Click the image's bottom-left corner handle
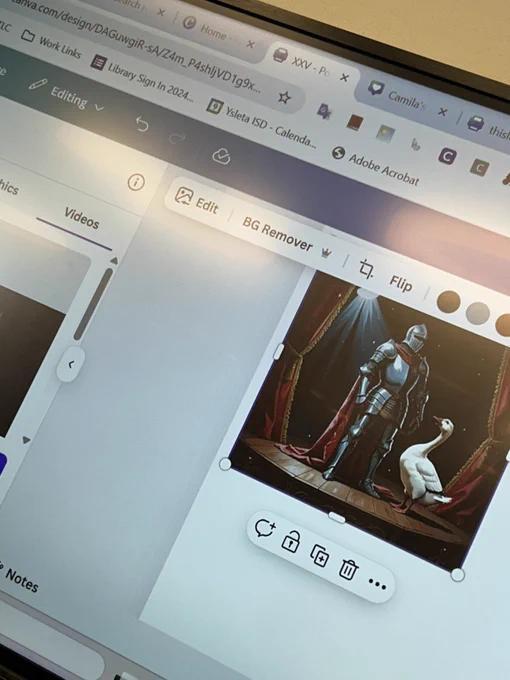Screen dimensions: 510x680 [225, 464]
